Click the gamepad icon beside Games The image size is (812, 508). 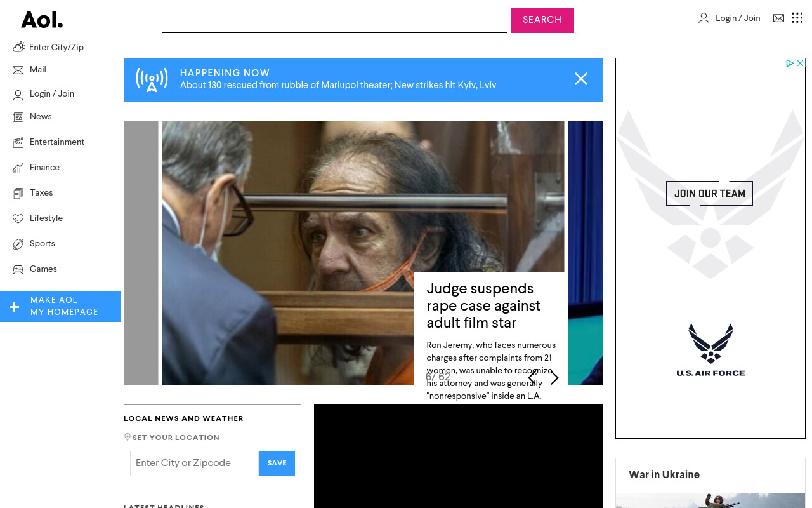[x=18, y=269]
